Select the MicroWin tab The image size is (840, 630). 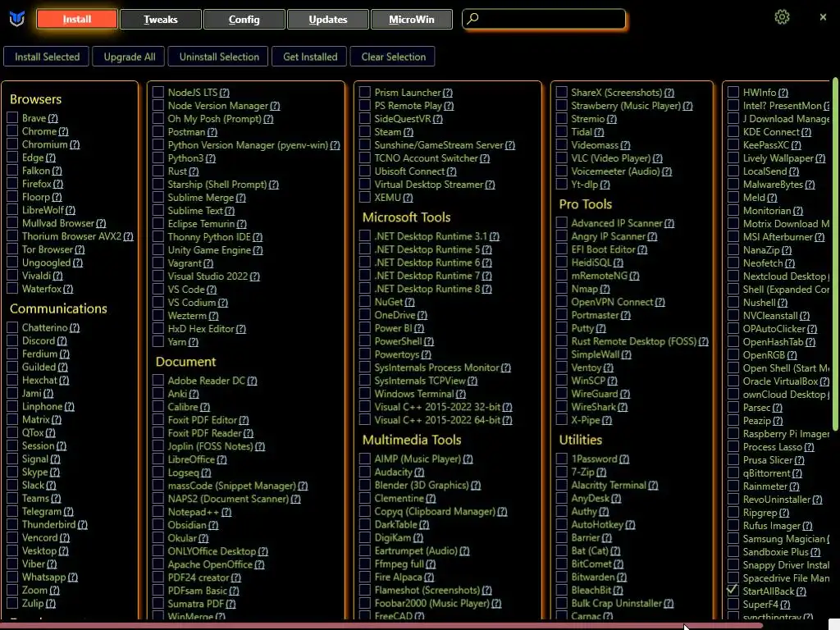pyautogui.click(x=412, y=20)
